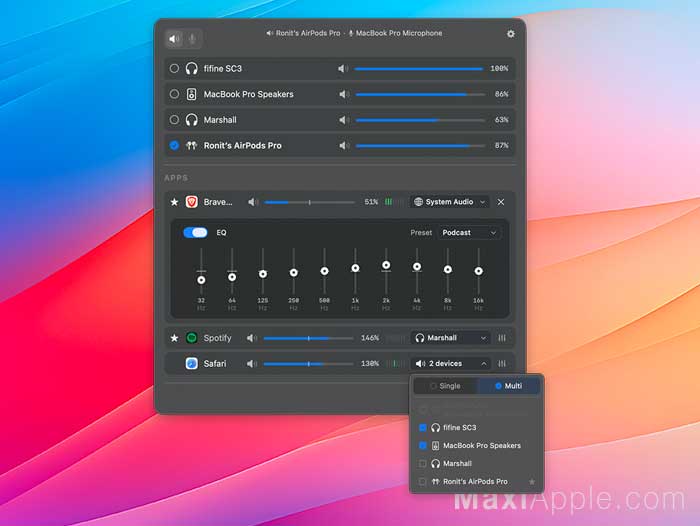Viewport: 700px width, 526px height.
Task: Adjust the fifine SC3 volume slider
Action: [x=419, y=69]
